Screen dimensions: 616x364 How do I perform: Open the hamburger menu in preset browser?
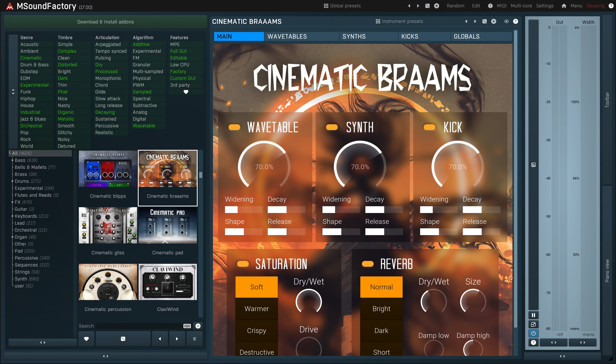(x=194, y=339)
